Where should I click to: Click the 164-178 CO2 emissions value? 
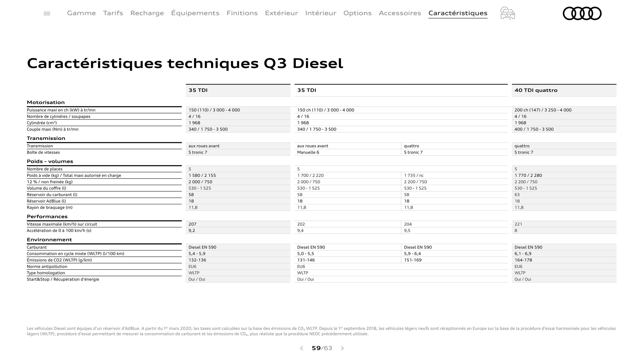point(523,260)
